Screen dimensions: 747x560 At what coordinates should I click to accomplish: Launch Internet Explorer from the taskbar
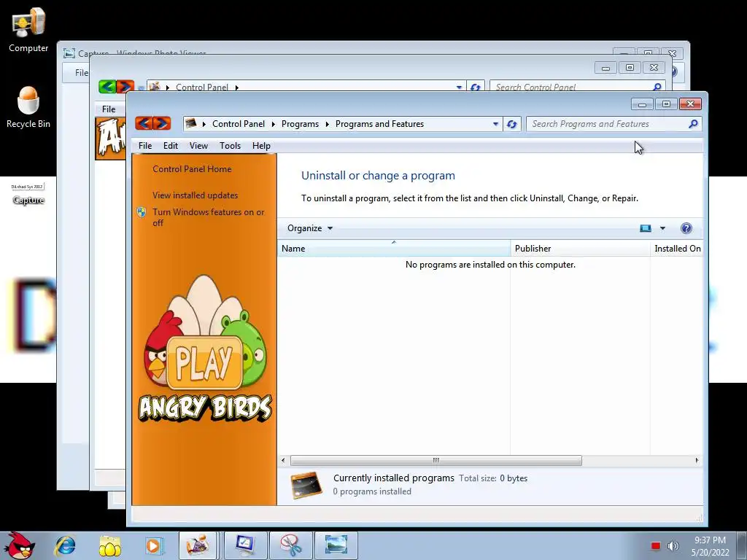pos(65,545)
